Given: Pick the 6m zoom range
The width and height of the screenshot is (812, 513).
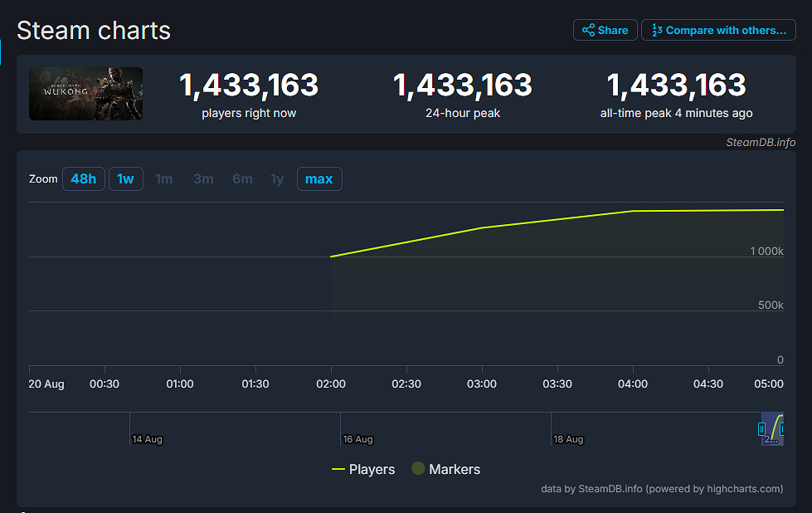Looking at the screenshot, I should pyautogui.click(x=242, y=178).
